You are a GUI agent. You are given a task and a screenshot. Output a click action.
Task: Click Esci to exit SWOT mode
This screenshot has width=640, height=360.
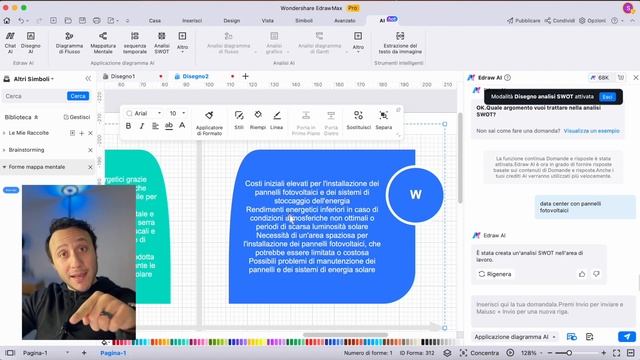pyautogui.click(x=607, y=97)
